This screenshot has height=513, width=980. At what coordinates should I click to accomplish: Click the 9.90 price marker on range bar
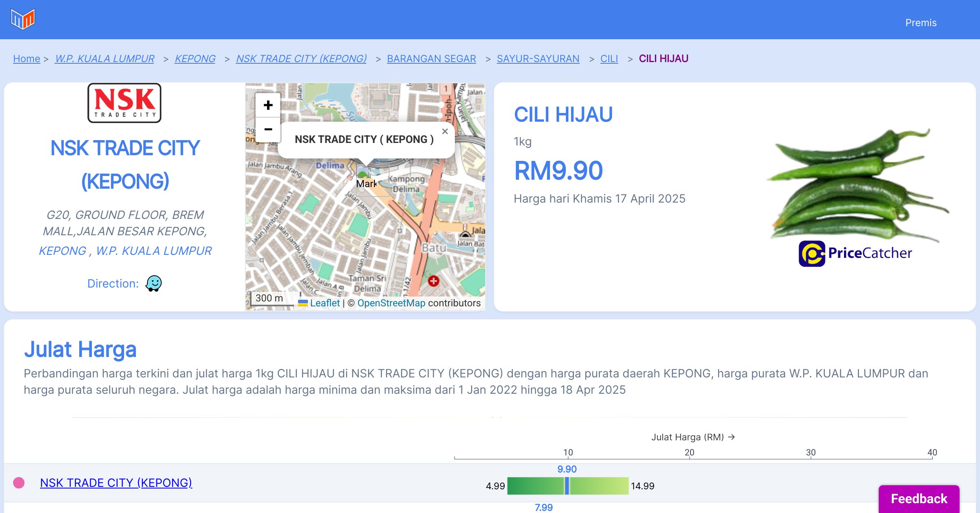point(567,486)
